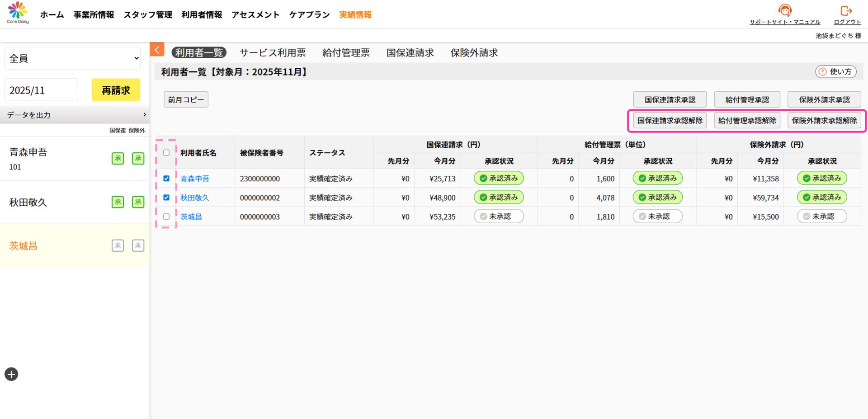Click 茨城昌's unapproved 国保連 badge in sidebar

point(118,245)
